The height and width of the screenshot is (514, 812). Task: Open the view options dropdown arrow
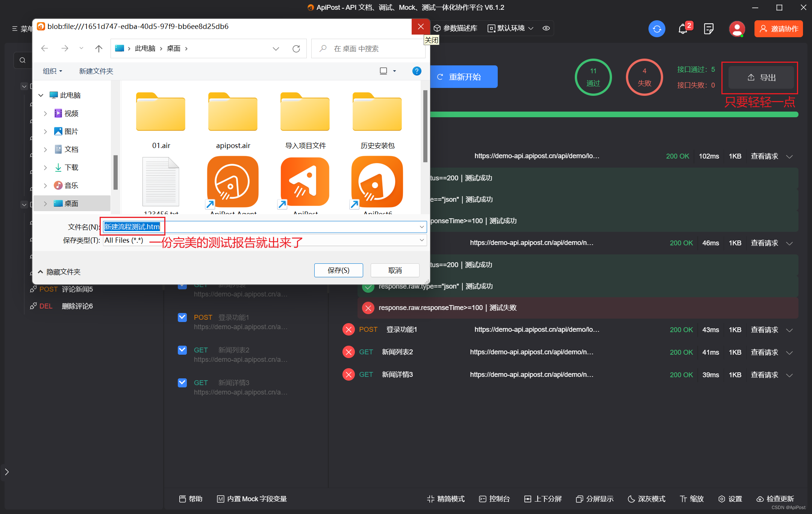tap(394, 71)
